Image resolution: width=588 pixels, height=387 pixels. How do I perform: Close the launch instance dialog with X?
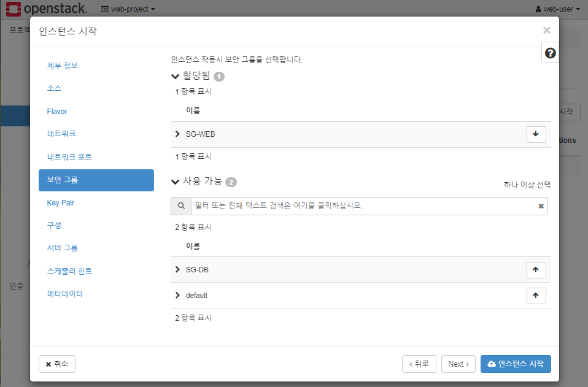(x=547, y=30)
